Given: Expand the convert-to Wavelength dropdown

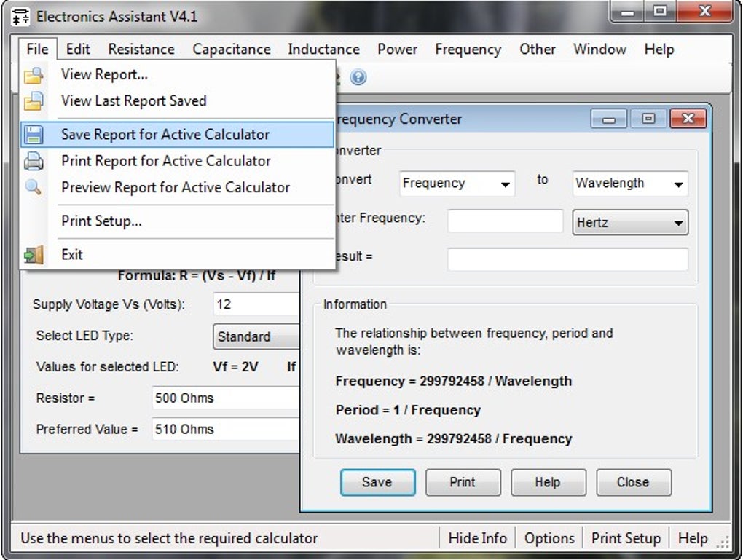Looking at the screenshot, I should [630, 184].
